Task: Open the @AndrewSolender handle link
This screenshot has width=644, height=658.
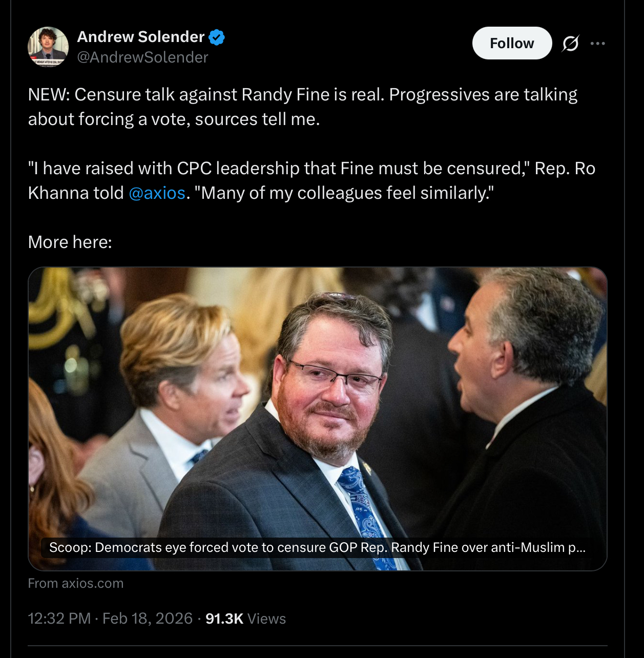Action: 142,57
